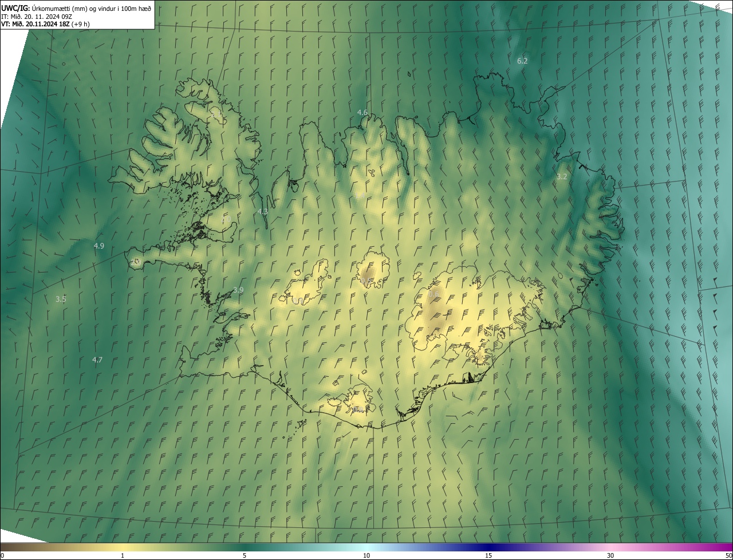Click the 3.9 value label
Image resolution: width=733 pixels, height=560 pixels.
pos(238,290)
